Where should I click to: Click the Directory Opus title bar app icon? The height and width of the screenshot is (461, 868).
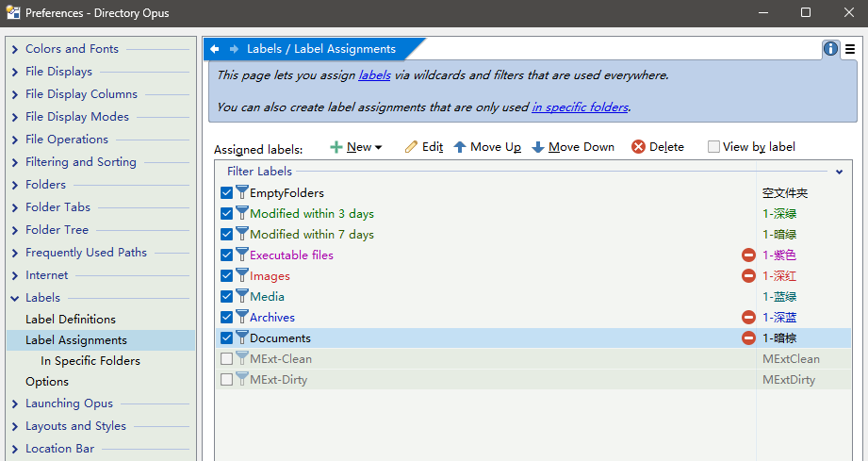[x=13, y=13]
